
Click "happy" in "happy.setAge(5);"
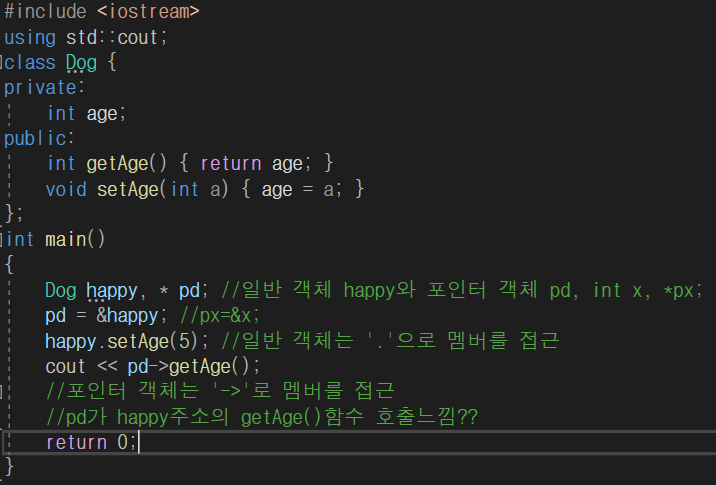(x=71, y=342)
